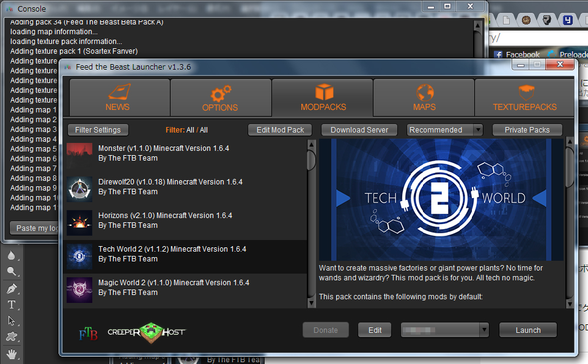The height and width of the screenshot is (364, 588).
Task: Open the TEXTUREPACKS tab
Action: (524, 98)
